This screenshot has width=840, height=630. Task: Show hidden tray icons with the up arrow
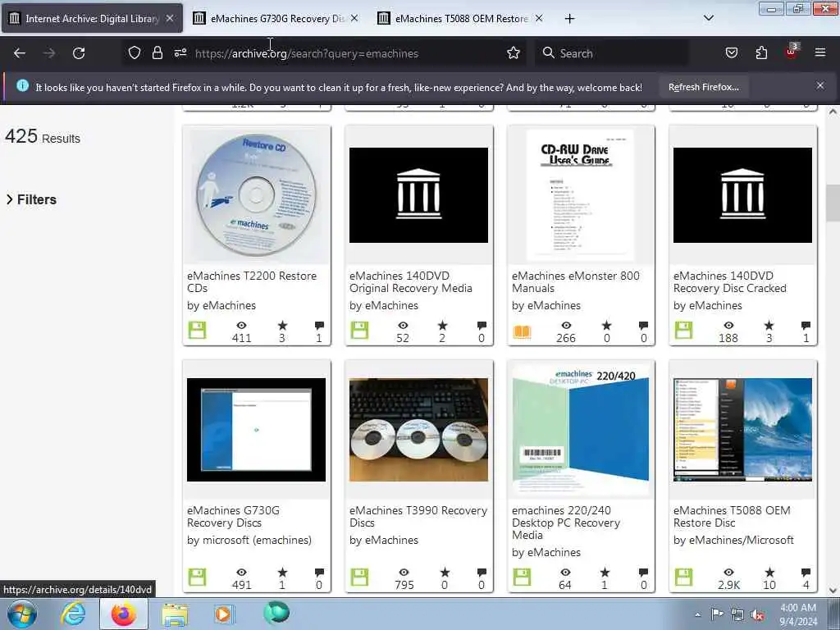coord(697,614)
